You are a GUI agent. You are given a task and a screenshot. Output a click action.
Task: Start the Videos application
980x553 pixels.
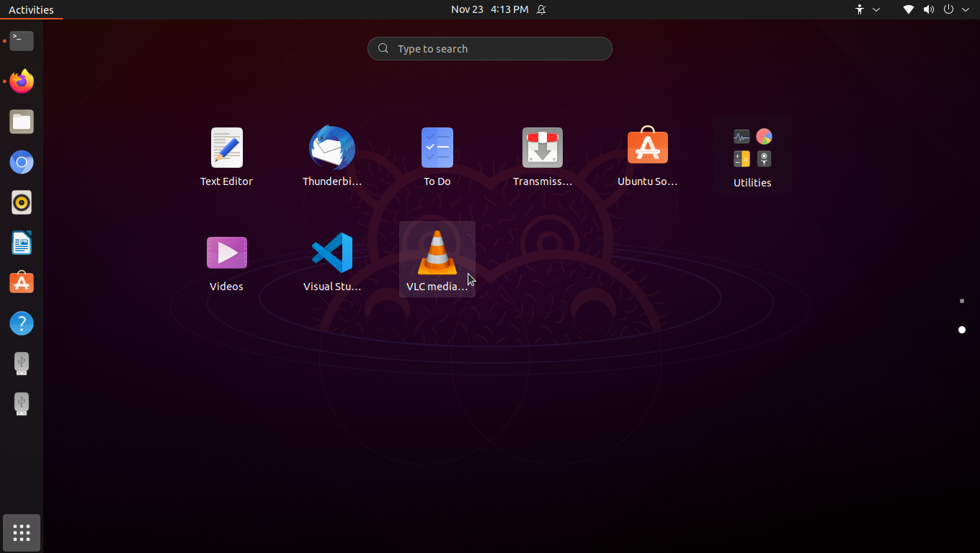226,253
